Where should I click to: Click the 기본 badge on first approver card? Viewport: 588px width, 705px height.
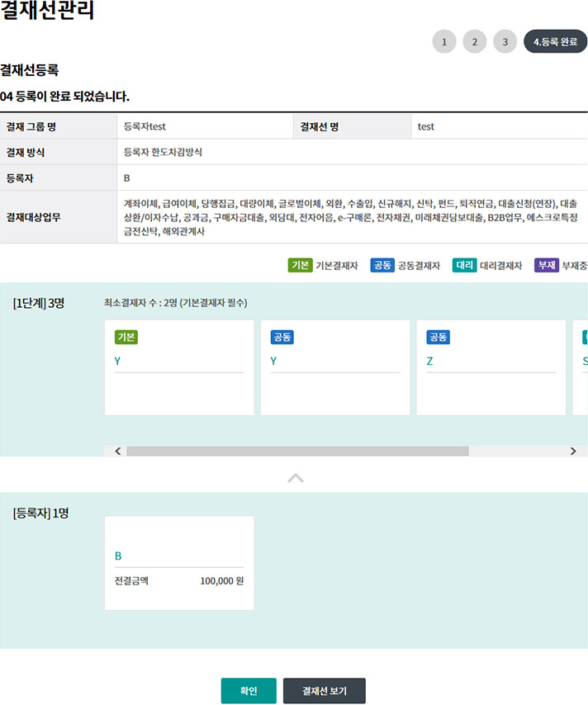(126, 337)
